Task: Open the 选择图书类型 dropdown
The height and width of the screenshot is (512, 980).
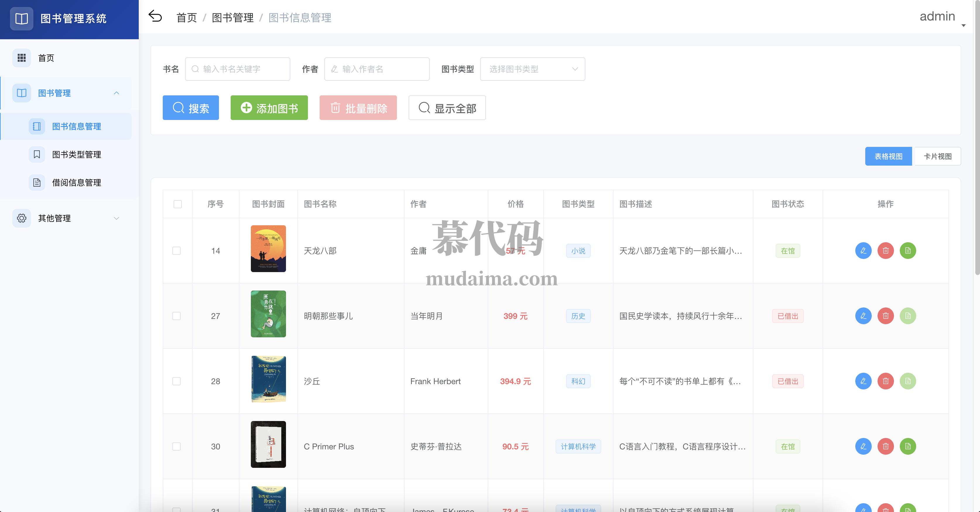Action: pos(532,69)
